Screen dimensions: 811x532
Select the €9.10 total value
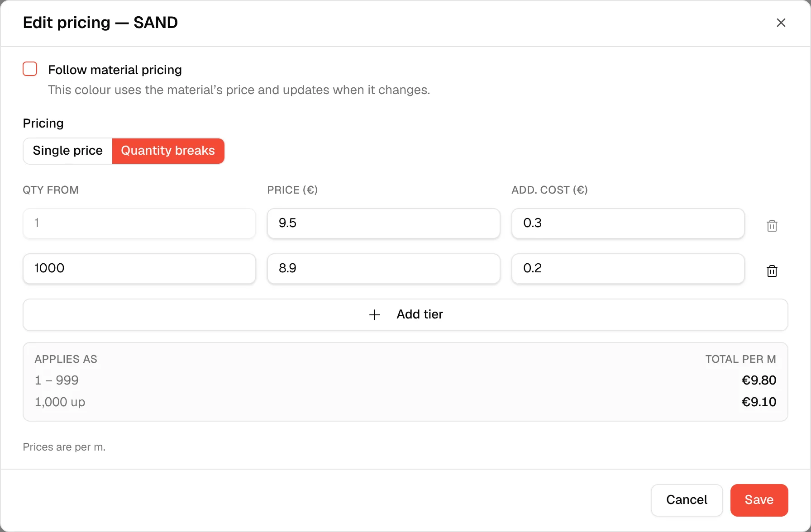[759, 402]
